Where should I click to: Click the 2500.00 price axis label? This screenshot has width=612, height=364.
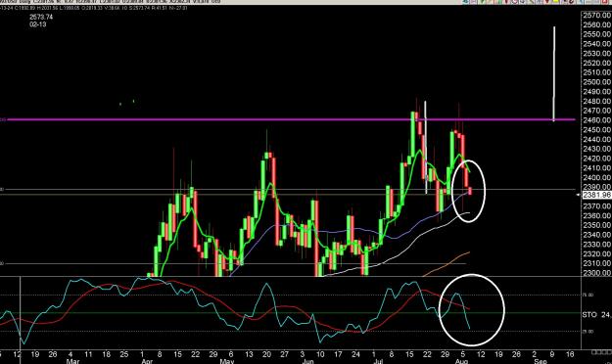596,82
